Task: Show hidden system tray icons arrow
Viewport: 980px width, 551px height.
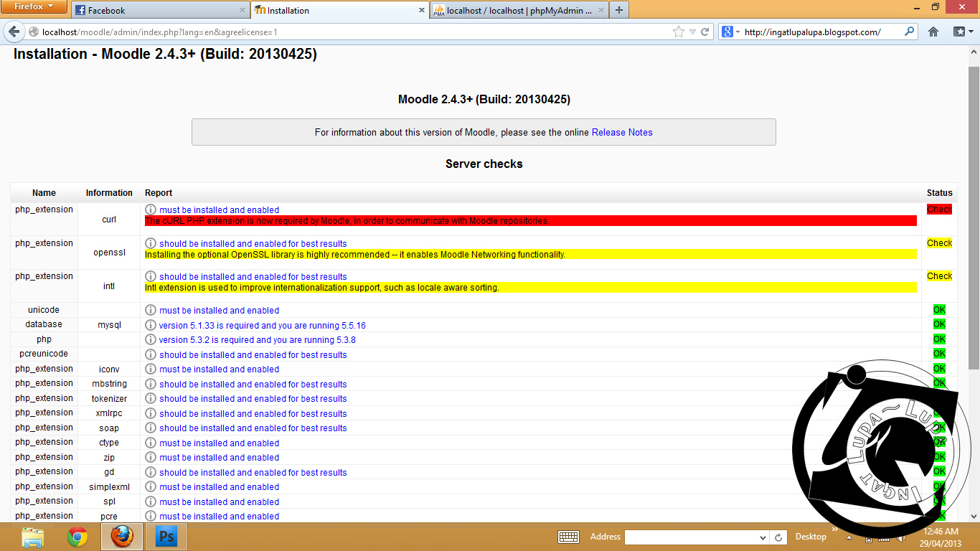Action: point(849,537)
